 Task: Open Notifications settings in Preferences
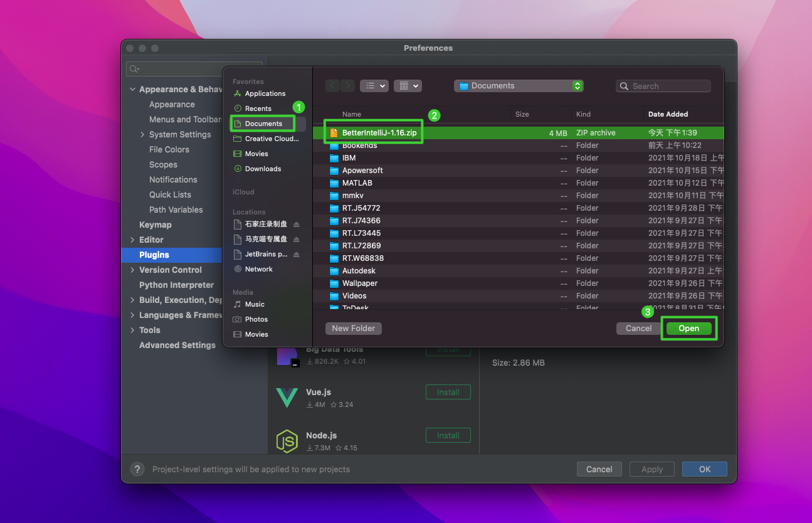(173, 179)
